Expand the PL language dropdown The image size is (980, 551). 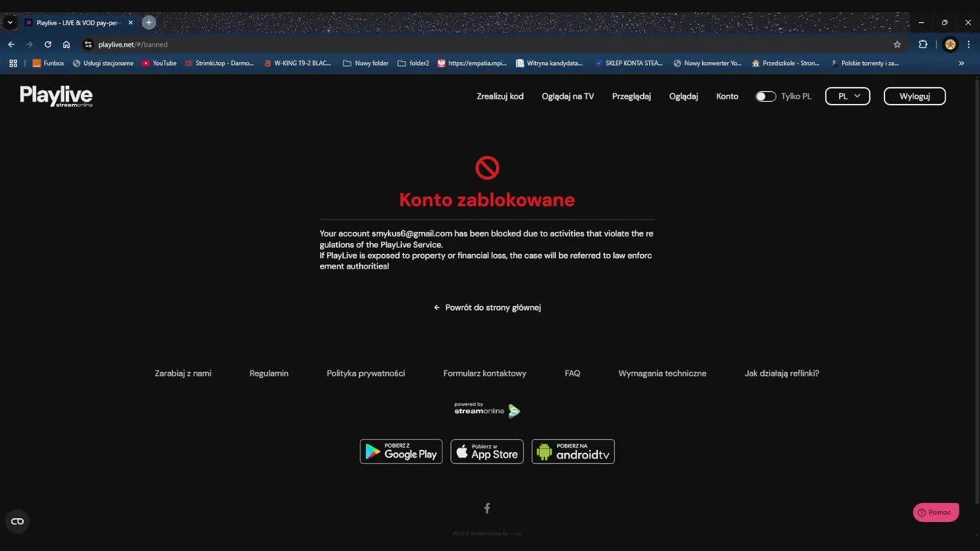tap(848, 96)
